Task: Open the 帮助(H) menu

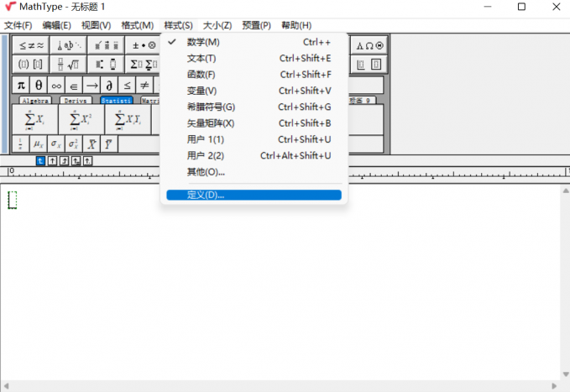Action: [296, 25]
